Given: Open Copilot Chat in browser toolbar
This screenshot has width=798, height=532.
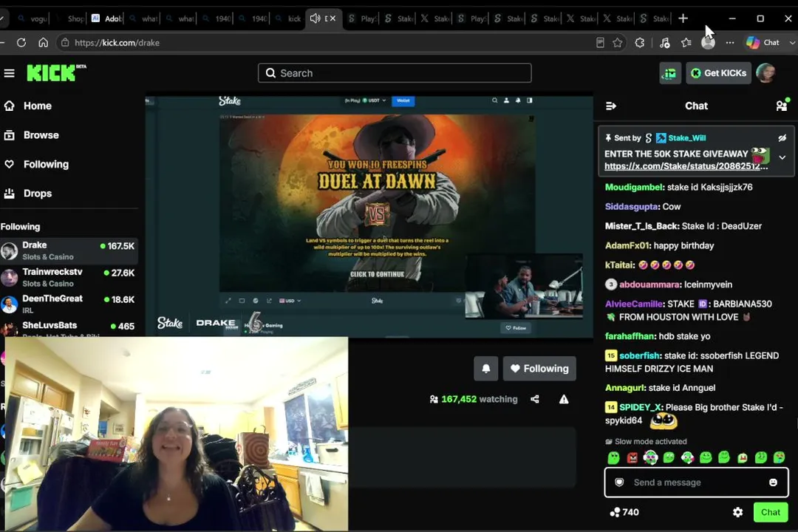Looking at the screenshot, I should [x=763, y=43].
